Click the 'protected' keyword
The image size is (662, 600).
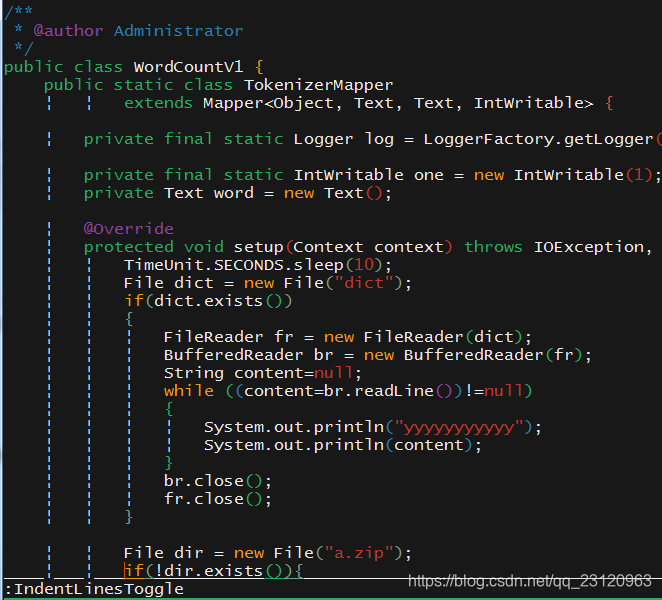point(128,247)
